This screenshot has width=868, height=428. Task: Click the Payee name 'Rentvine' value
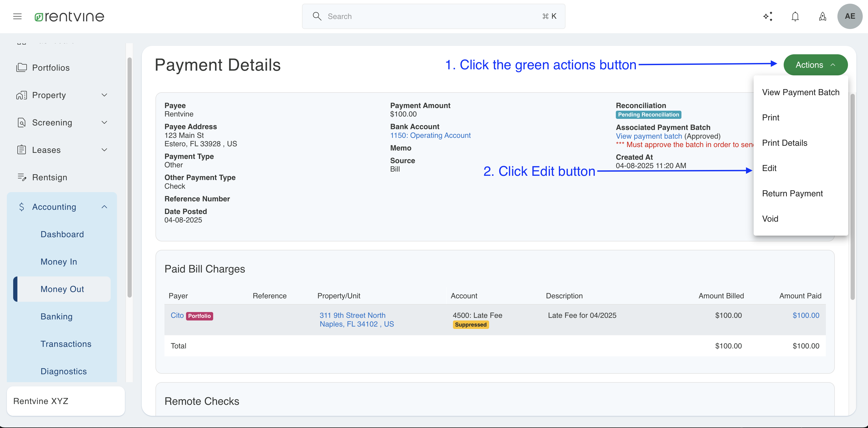179,114
